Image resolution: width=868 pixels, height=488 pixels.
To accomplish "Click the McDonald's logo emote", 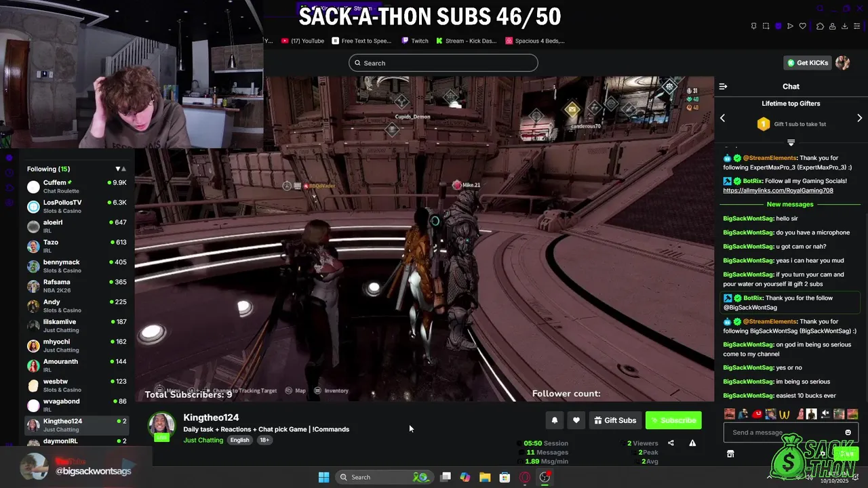I will pyautogui.click(x=785, y=414).
